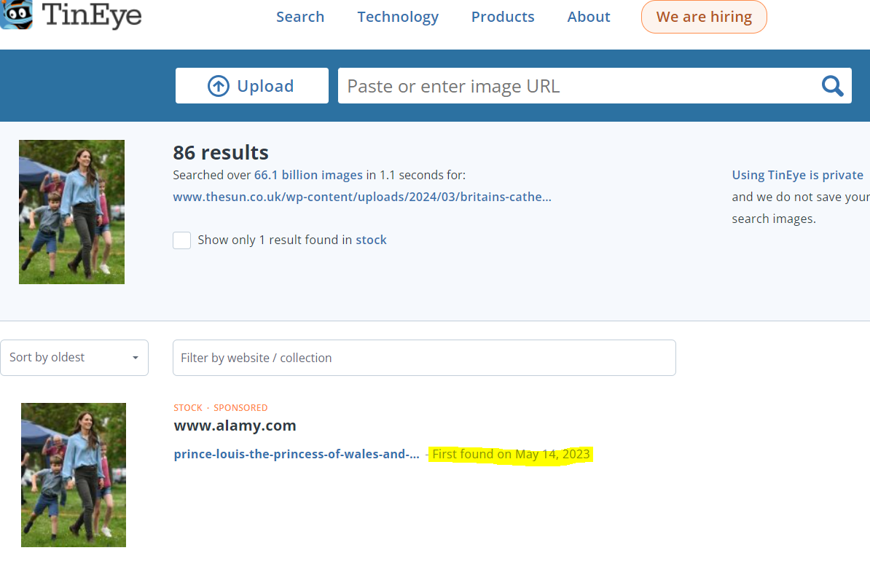Open the Products menu item
The image size is (870, 588).
(503, 17)
